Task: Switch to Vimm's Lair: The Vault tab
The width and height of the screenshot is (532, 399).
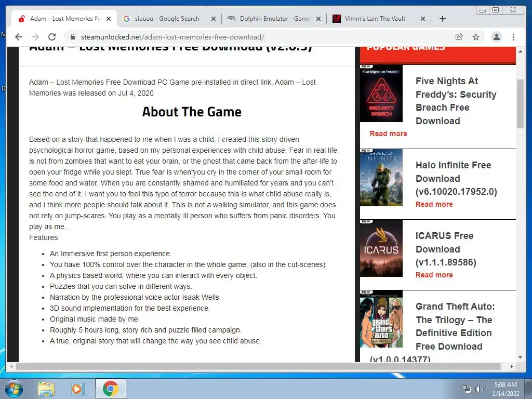Action: [x=375, y=19]
